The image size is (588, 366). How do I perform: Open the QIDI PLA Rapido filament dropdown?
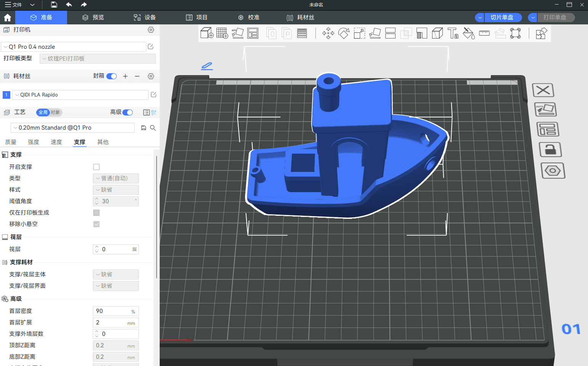point(80,95)
